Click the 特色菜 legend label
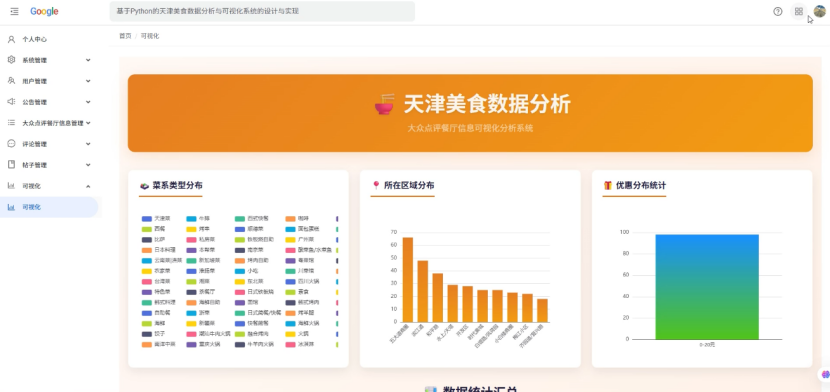Viewport: 830px width, 392px height. click(162, 292)
